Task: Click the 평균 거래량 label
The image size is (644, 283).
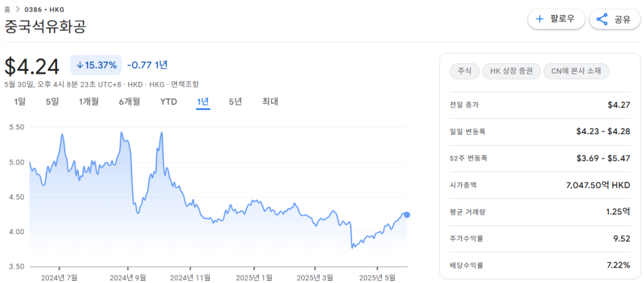Action: pos(467,212)
